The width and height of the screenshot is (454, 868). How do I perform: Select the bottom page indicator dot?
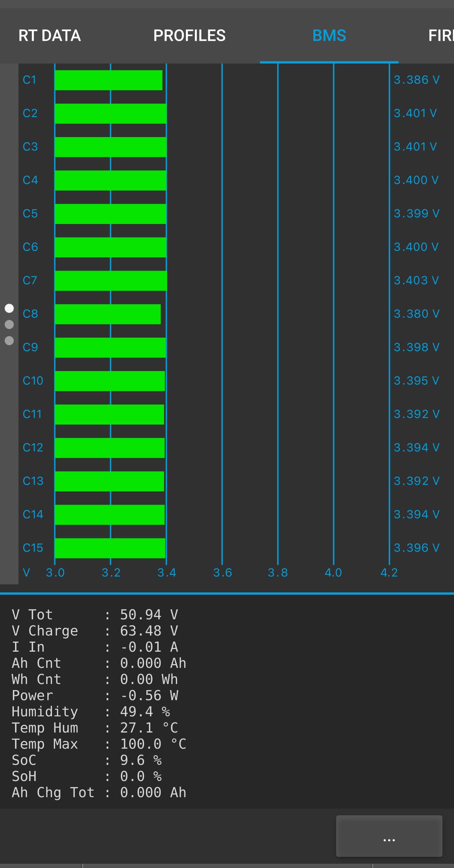[9, 341]
